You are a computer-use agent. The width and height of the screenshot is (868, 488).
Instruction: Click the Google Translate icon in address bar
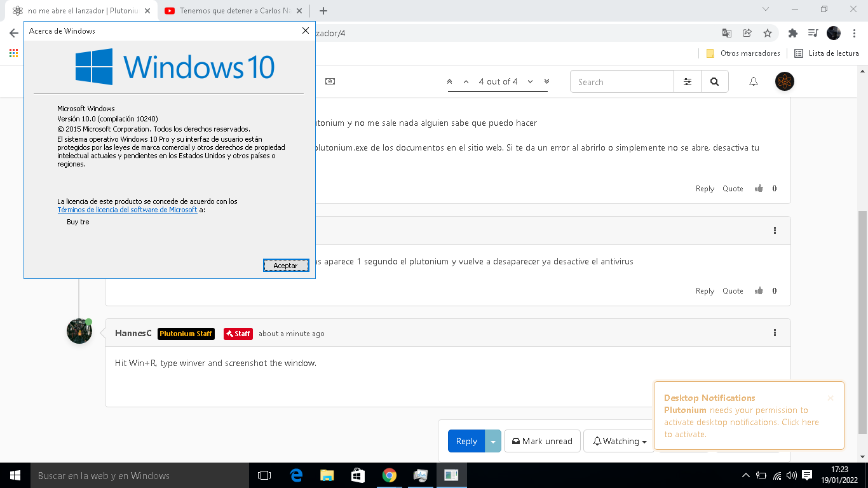tap(727, 33)
